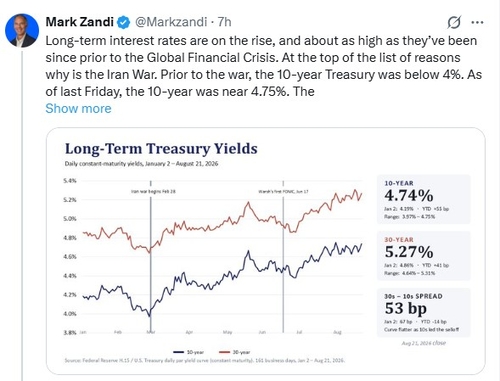Click the Aug 21, 2026 close caption
Image resolution: width=500 pixels, height=381 pixels.
point(424,343)
